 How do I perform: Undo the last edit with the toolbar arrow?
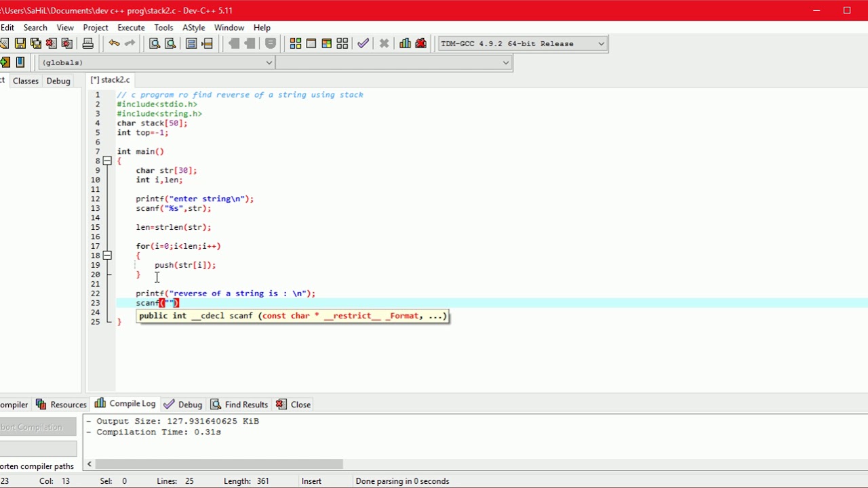(x=114, y=43)
